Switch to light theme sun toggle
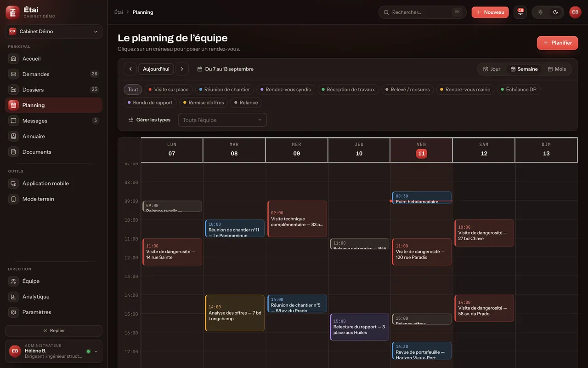The width and height of the screenshot is (588, 368). point(540,12)
